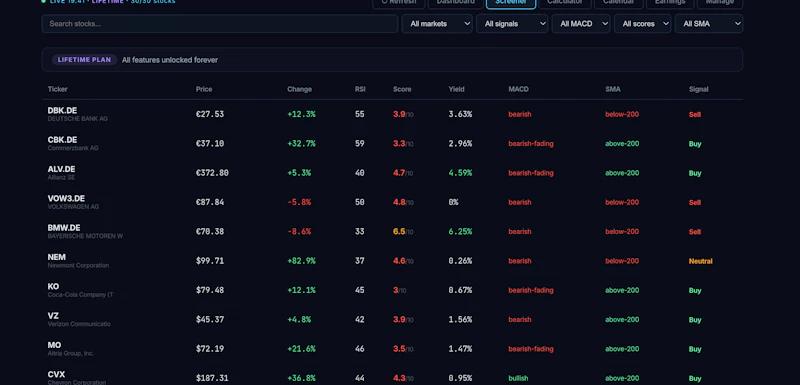The height and width of the screenshot is (385, 800).
Task: Select the CBK.DE ticker
Action: pyautogui.click(x=62, y=140)
